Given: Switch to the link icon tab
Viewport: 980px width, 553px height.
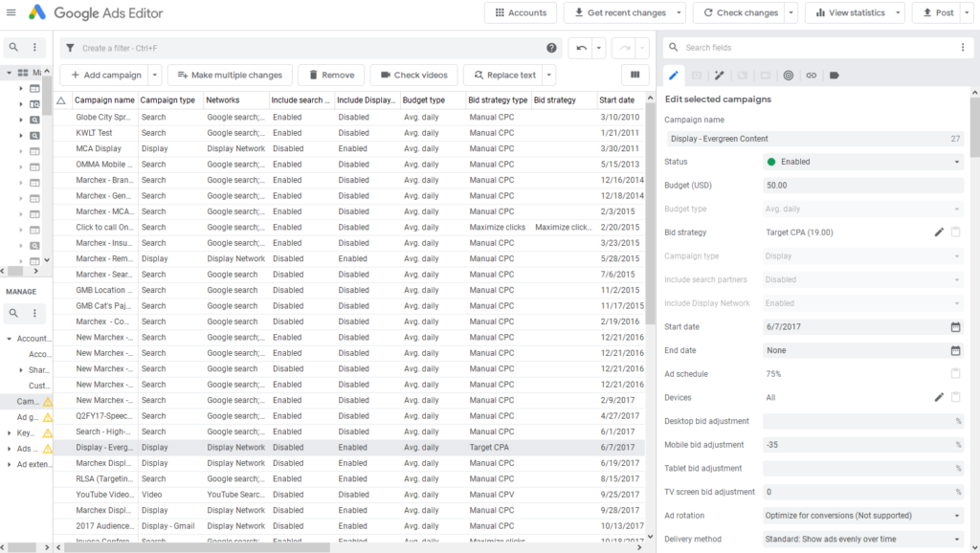Looking at the screenshot, I should point(812,76).
